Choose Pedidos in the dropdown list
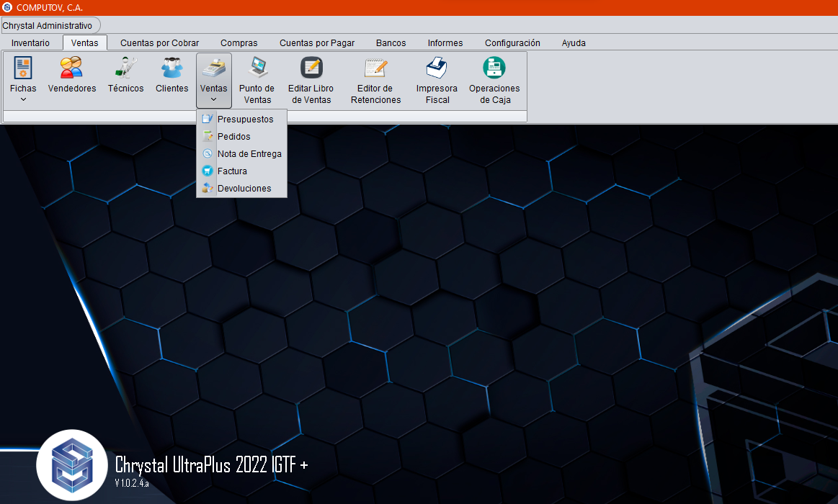 (233, 137)
